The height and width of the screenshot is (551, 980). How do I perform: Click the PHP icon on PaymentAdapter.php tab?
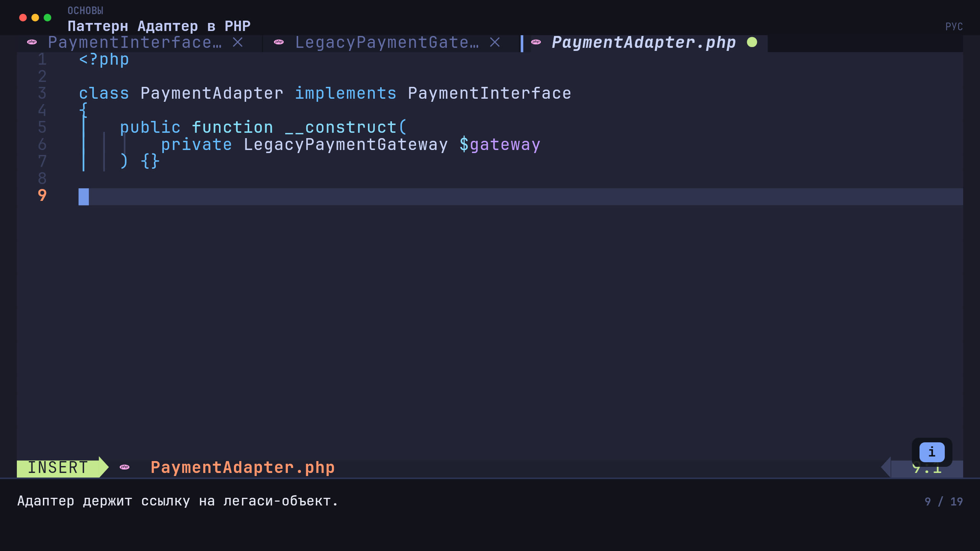[x=536, y=42]
